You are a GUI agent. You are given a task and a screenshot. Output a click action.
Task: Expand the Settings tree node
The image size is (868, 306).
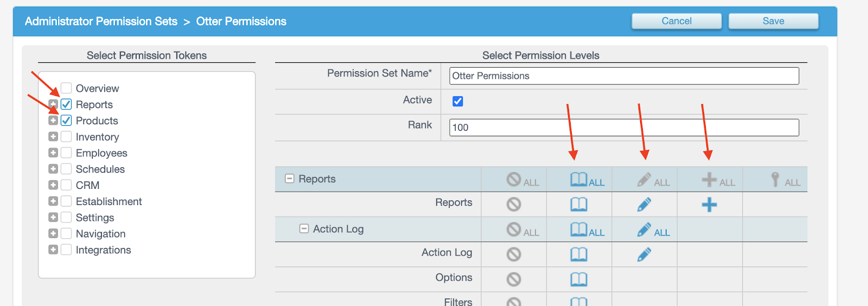53,218
